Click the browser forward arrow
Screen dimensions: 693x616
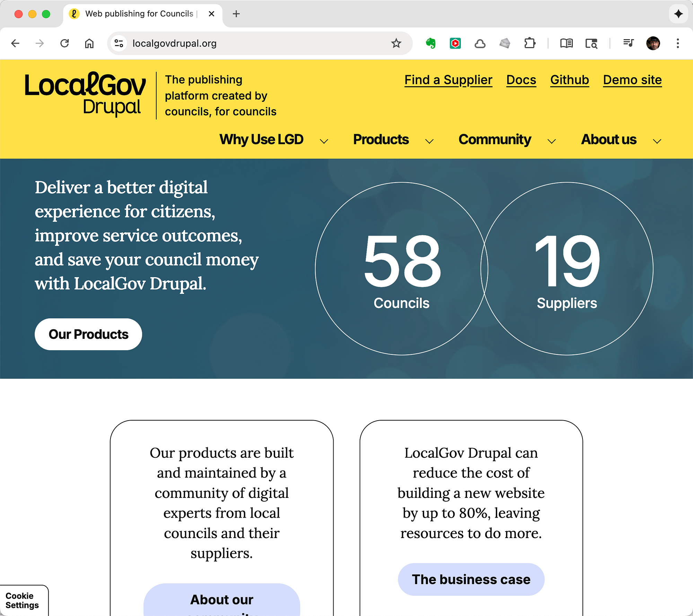[x=40, y=43]
